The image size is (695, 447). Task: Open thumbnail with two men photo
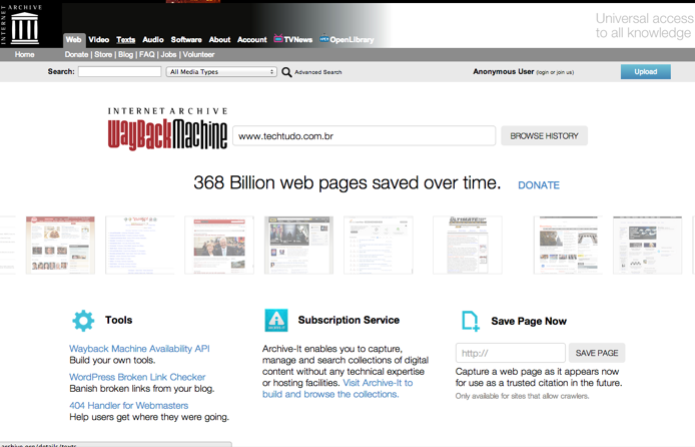pyautogui.click(x=219, y=245)
